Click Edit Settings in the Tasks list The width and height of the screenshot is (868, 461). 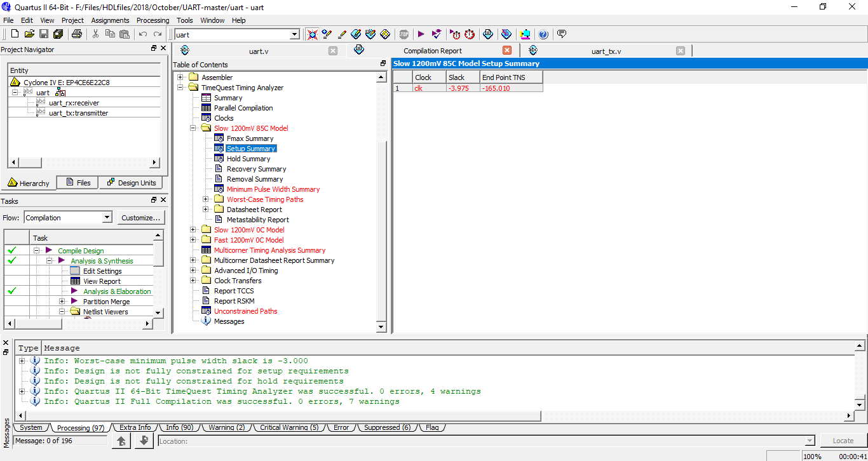(102, 271)
